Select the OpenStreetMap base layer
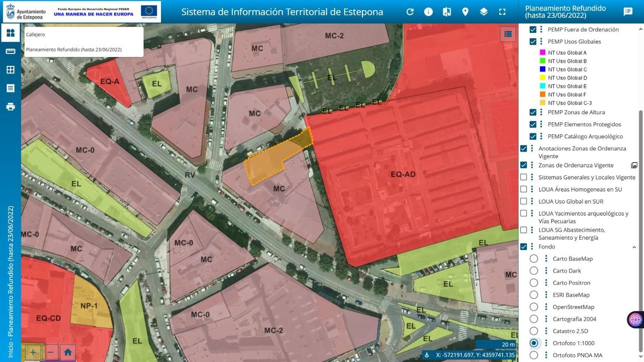644x362 pixels. click(x=534, y=307)
